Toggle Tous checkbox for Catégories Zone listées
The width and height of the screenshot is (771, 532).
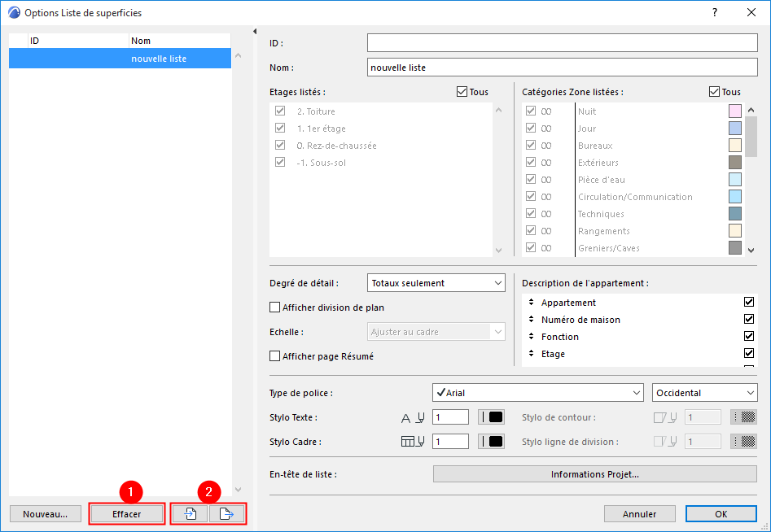pyautogui.click(x=714, y=91)
